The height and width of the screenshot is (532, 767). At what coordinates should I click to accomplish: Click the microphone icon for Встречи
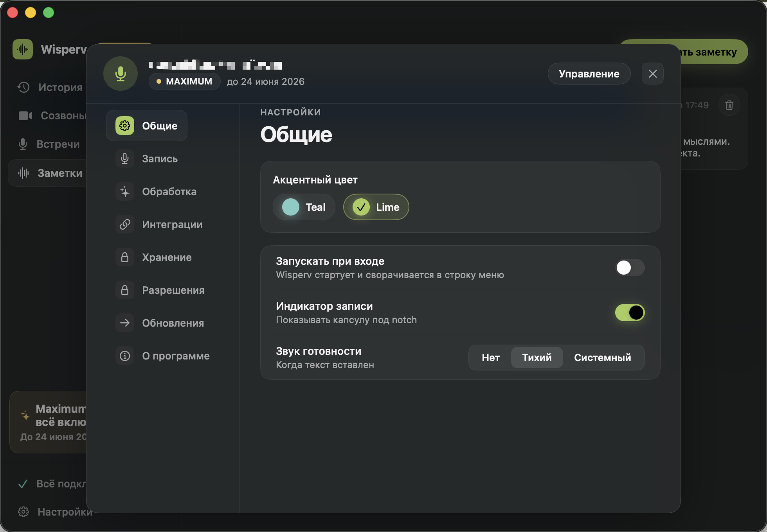(x=23, y=144)
